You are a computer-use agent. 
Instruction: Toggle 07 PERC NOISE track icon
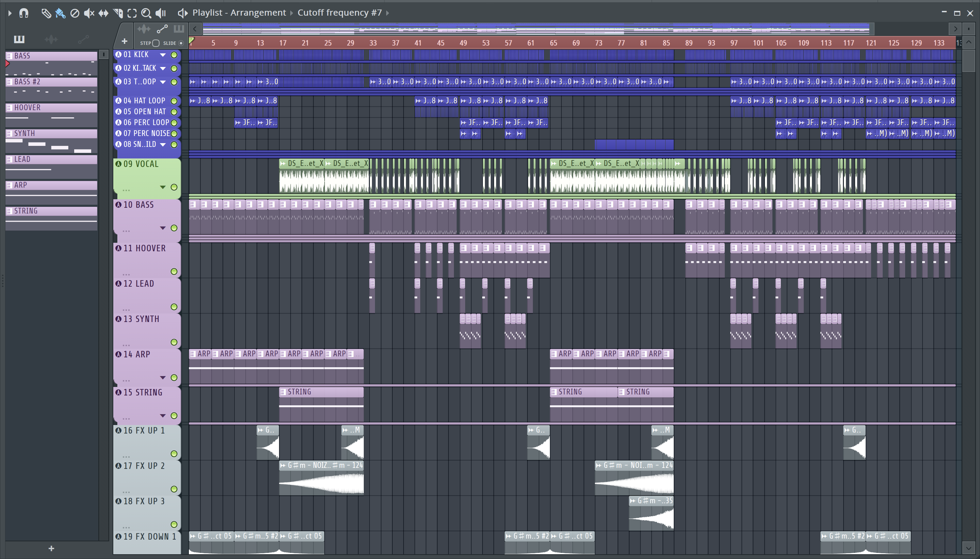(x=118, y=134)
